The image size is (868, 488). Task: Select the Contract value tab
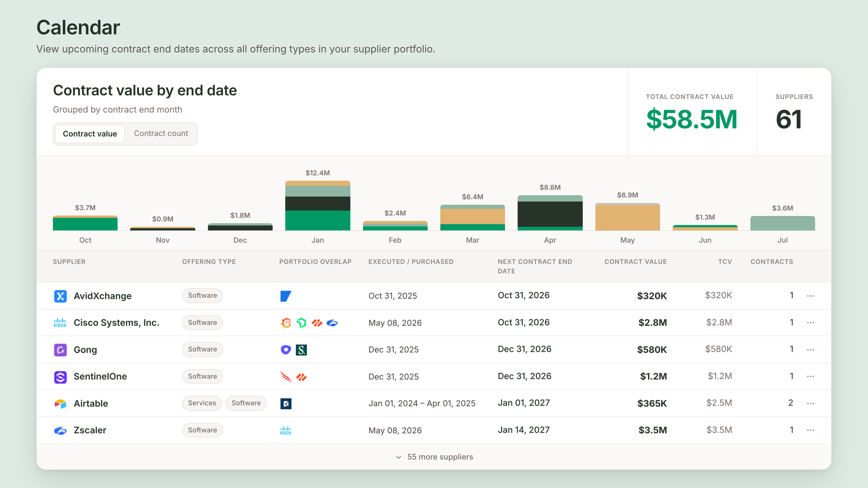tap(90, 134)
